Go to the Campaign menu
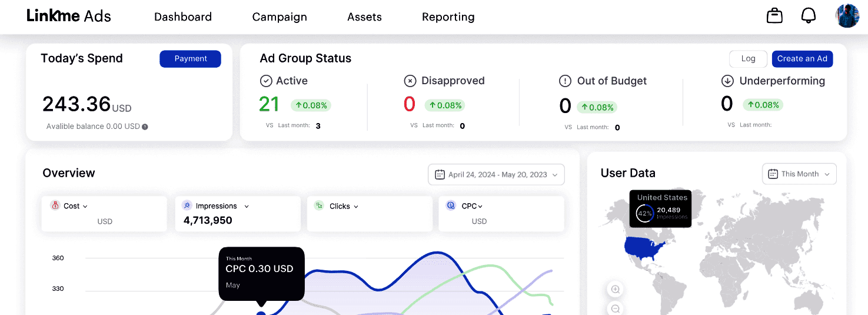Image resolution: width=868 pixels, height=315 pixels. pos(280,17)
